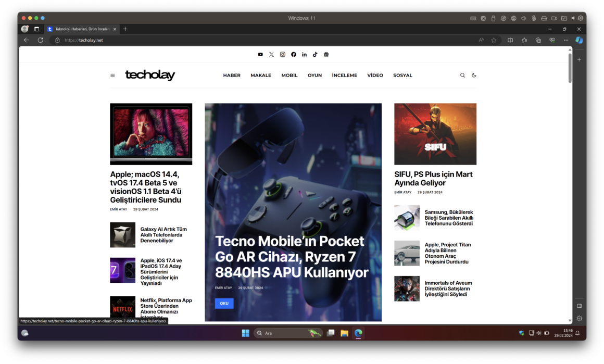Open the Facebook social icon
Viewport: 604px width, 364px height.
click(x=294, y=55)
